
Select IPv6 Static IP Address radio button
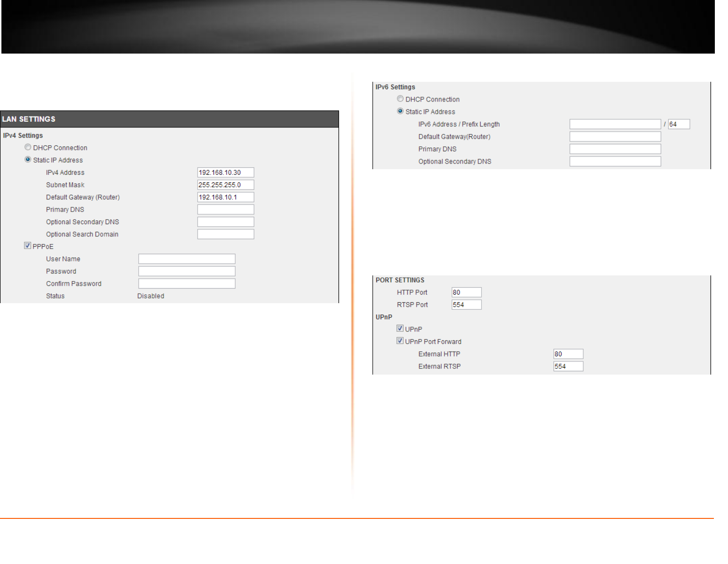click(400, 111)
